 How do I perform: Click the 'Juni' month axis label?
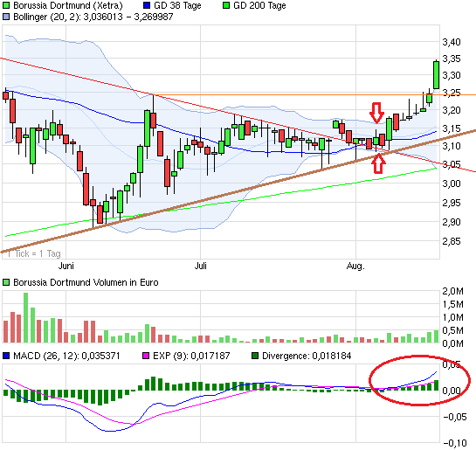coord(66,266)
